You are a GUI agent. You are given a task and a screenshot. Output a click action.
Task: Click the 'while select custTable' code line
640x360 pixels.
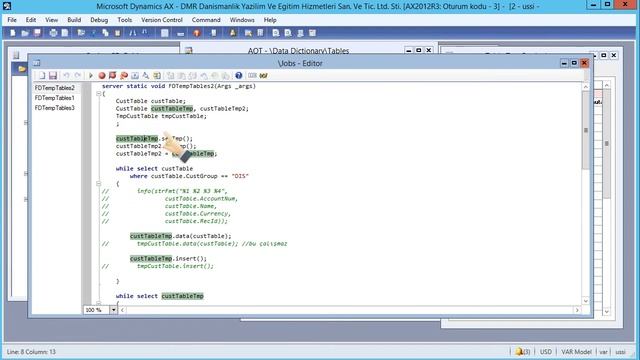click(154, 168)
